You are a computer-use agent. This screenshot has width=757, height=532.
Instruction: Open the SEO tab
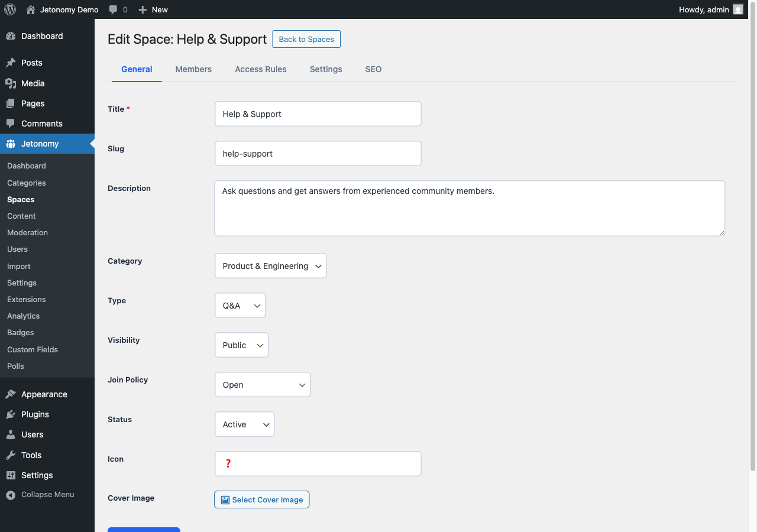373,69
